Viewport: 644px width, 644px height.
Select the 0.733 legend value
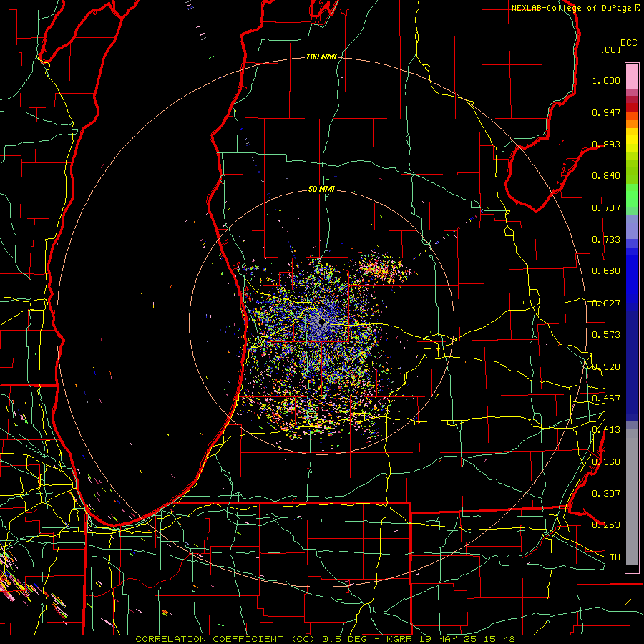pos(606,240)
